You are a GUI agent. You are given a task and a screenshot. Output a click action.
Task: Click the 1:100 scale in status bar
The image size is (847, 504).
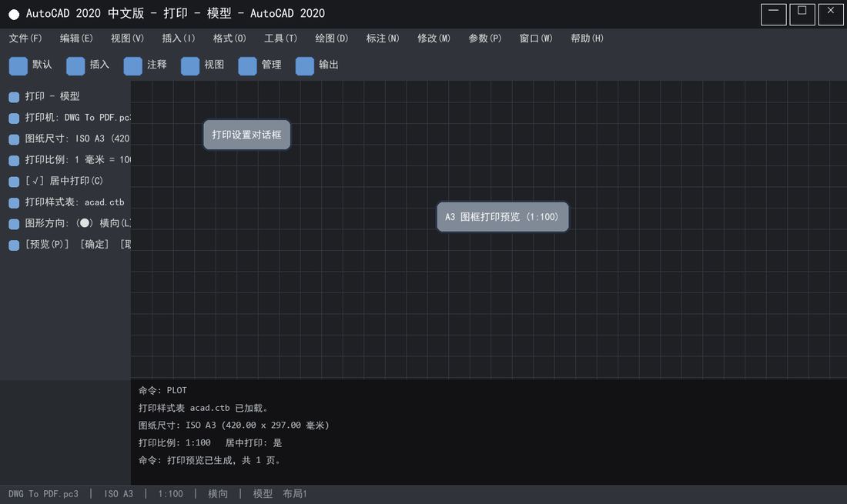[x=170, y=494]
